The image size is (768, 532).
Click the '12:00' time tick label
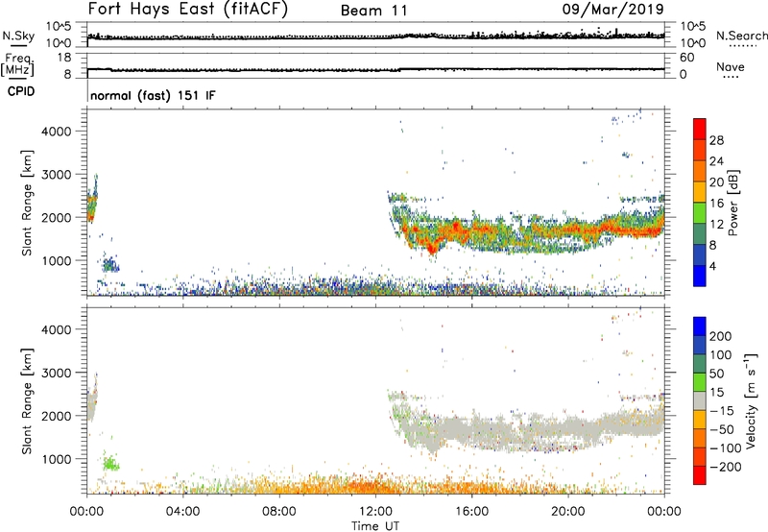coord(375,512)
